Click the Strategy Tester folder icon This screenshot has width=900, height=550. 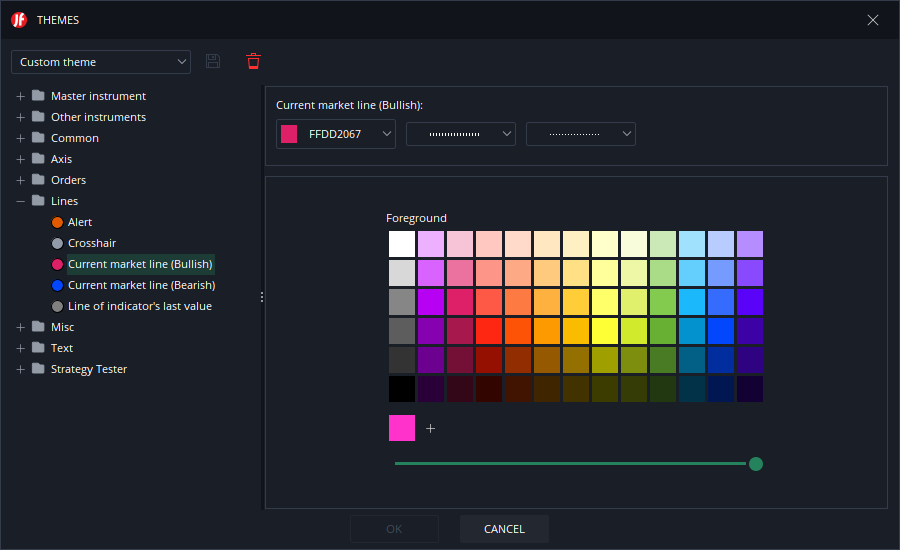[38, 368]
